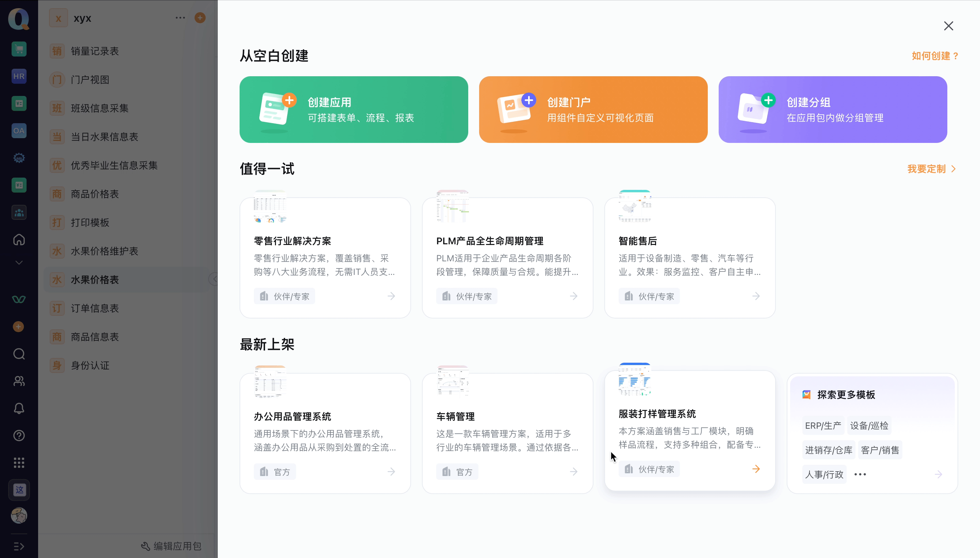Collapse the app list side panel handle

point(214,279)
